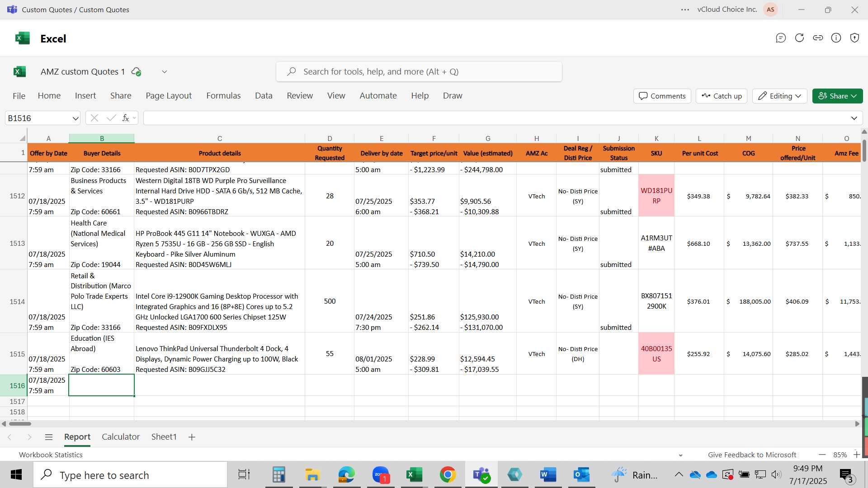Click the shield privacy icon
This screenshot has height=488, width=868.
(854, 38)
